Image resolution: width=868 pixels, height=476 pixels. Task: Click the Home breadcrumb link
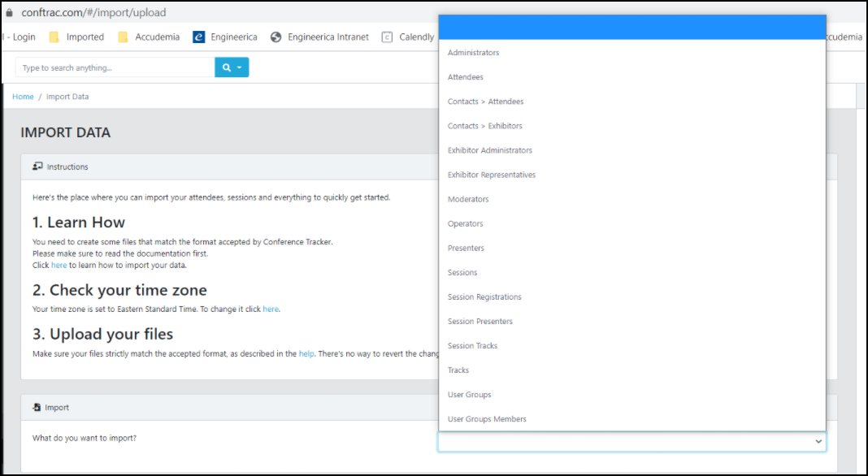tap(23, 97)
